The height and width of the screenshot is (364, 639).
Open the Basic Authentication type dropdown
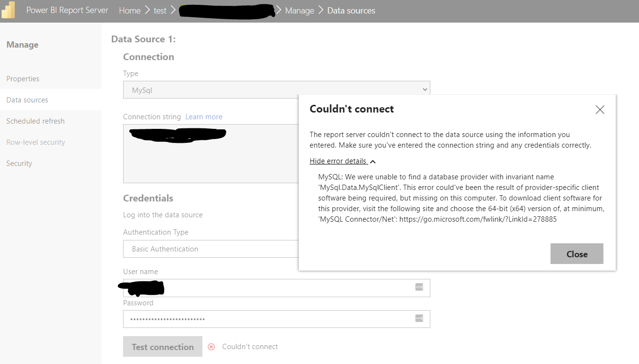coord(211,249)
